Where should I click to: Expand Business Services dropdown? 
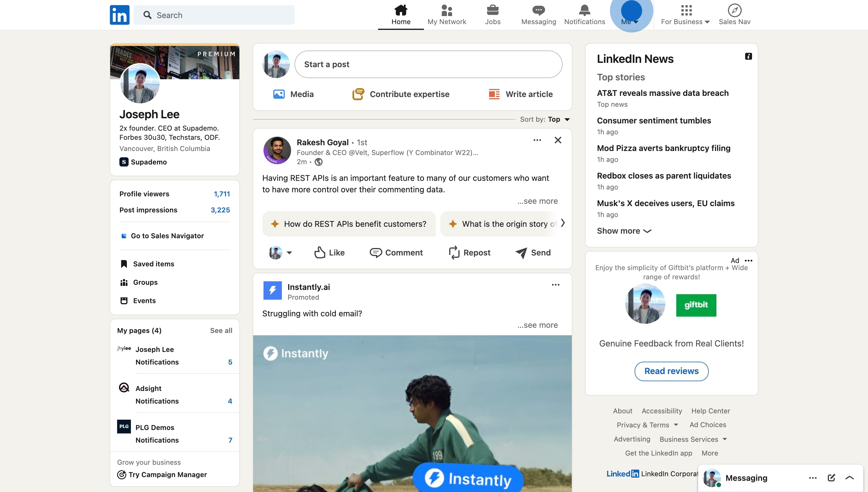point(693,439)
